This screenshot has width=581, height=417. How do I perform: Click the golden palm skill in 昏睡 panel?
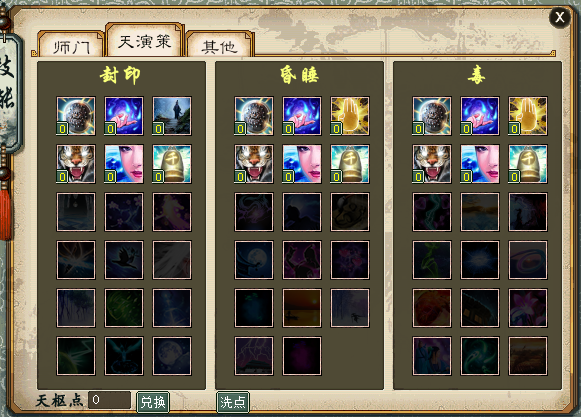click(x=350, y=116)
